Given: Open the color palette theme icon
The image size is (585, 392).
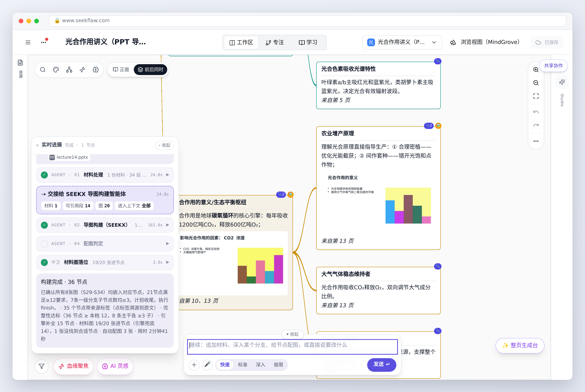Looking at the screenshot, I should [56, 69].
